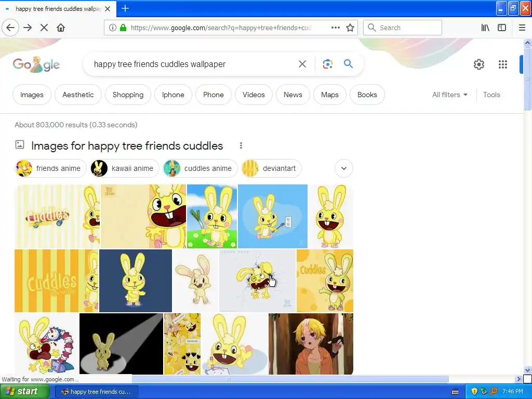Open more options for Images section
The width and height of the screenshot is (532, 399).
pyautogui.click(x=241, y=145)
